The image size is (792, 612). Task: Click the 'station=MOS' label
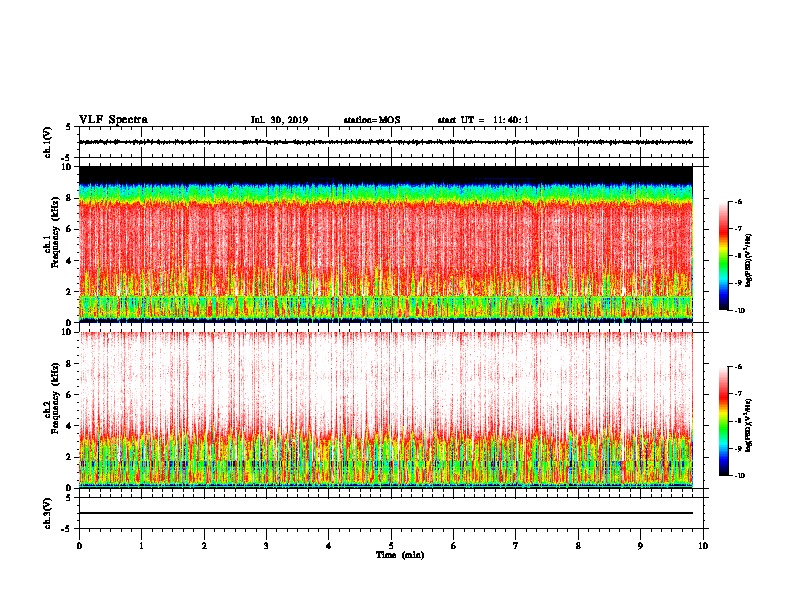click(x=372, y=120)
